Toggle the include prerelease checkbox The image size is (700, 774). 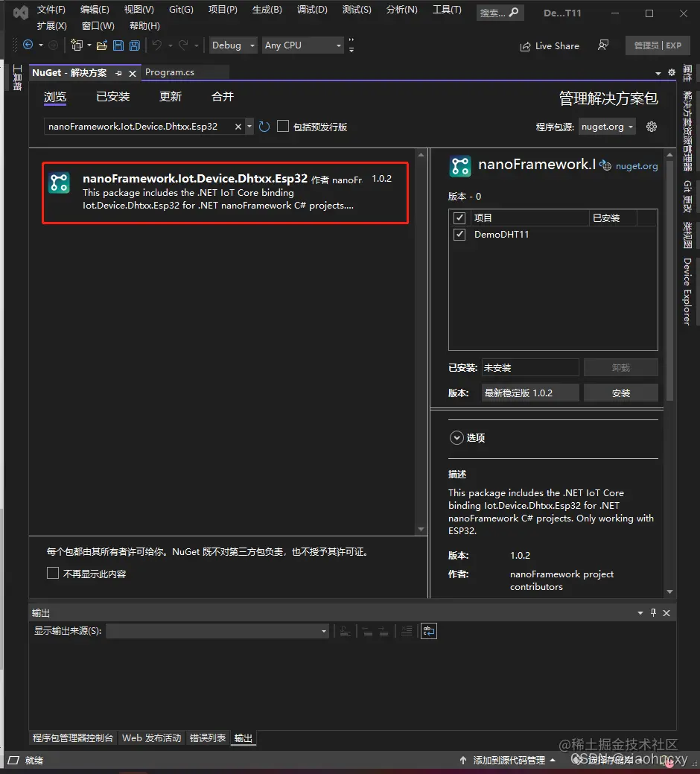coord(283,127)
